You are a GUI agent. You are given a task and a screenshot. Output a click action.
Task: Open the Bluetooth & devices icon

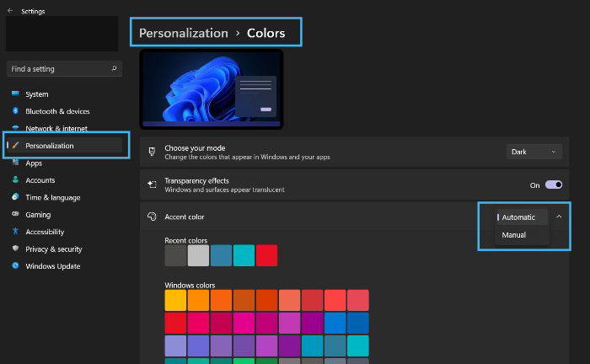pos(15,110)
